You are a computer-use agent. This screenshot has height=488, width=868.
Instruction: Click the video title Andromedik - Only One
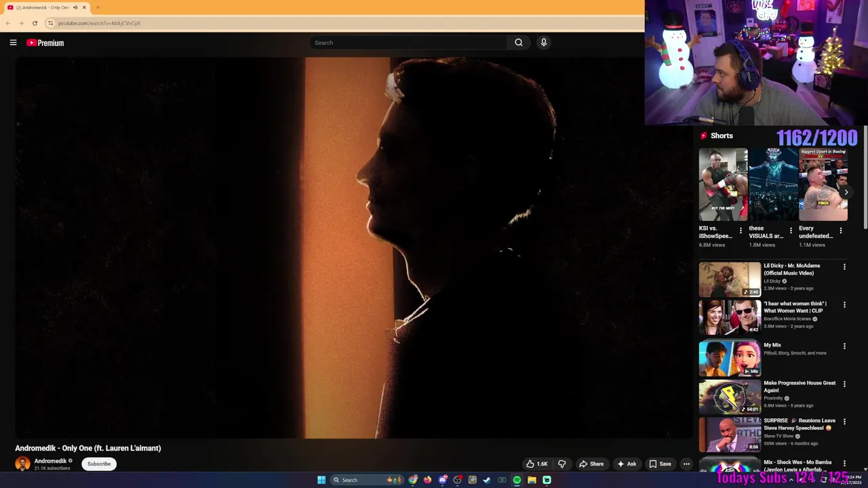click(88, 448)
